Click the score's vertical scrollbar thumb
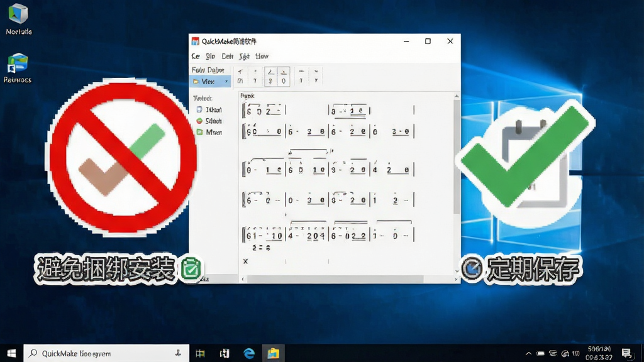The height and width of the screenshot is (362, 644). (x=457, y=156)
